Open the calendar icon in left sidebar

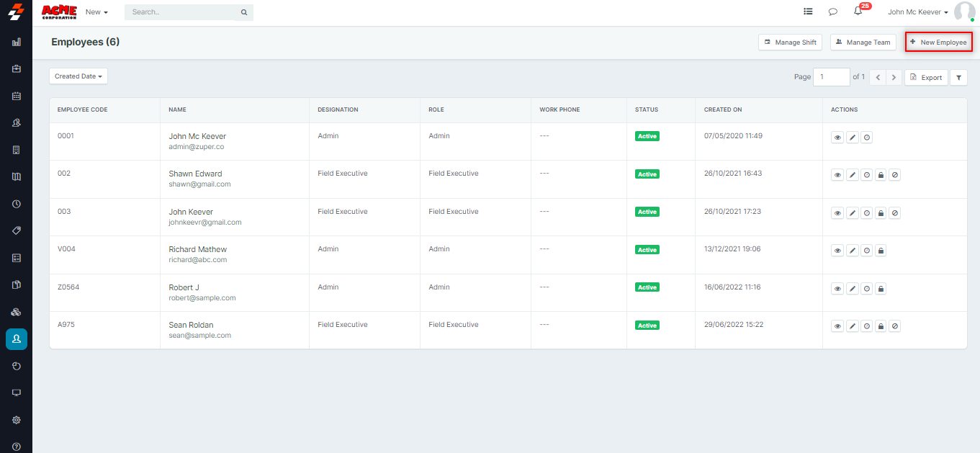(17, 96)
